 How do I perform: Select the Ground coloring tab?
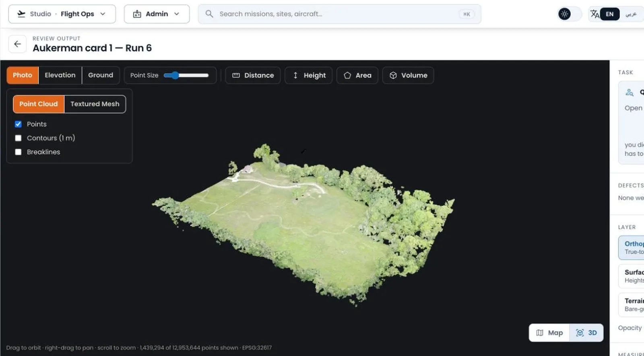[101, 75]
